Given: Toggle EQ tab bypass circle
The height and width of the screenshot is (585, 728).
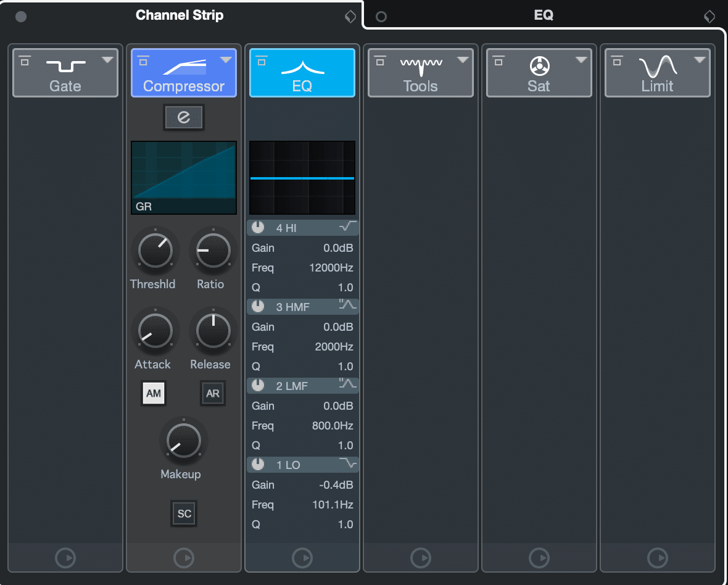Looking at the screenshot, I should tap(381, 17).
